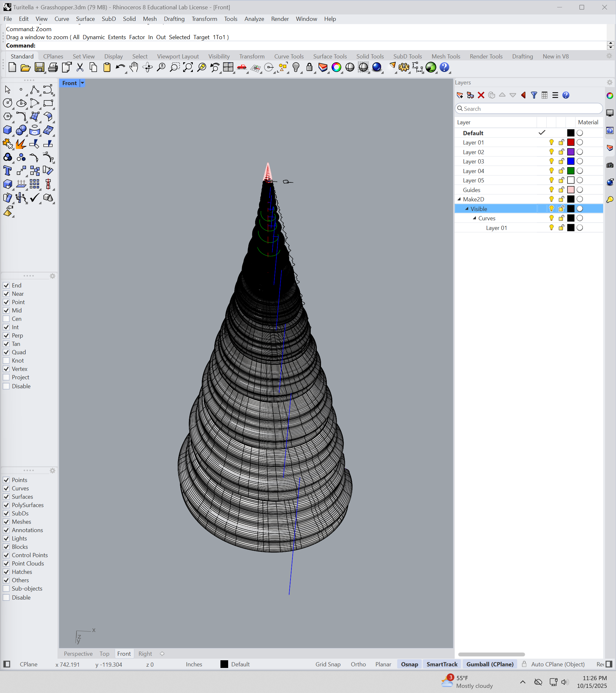Switch to the Perspective viewport tab
This screenshot has width=616, height=693.
(x=78, y=654)
